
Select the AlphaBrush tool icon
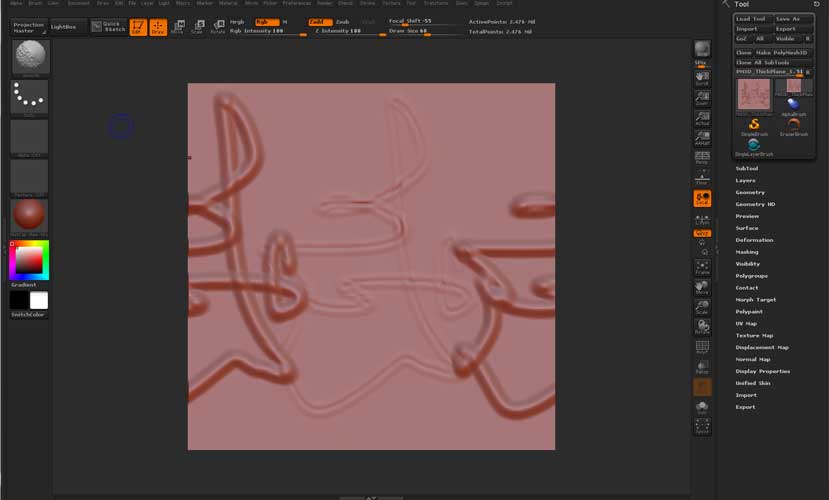coord(793,106)
